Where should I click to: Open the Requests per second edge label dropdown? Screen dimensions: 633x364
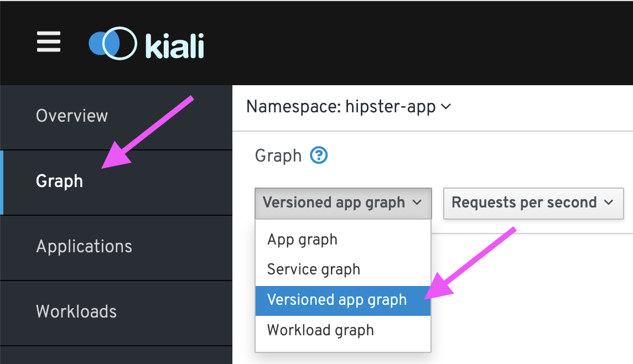[x=533, y=204]
